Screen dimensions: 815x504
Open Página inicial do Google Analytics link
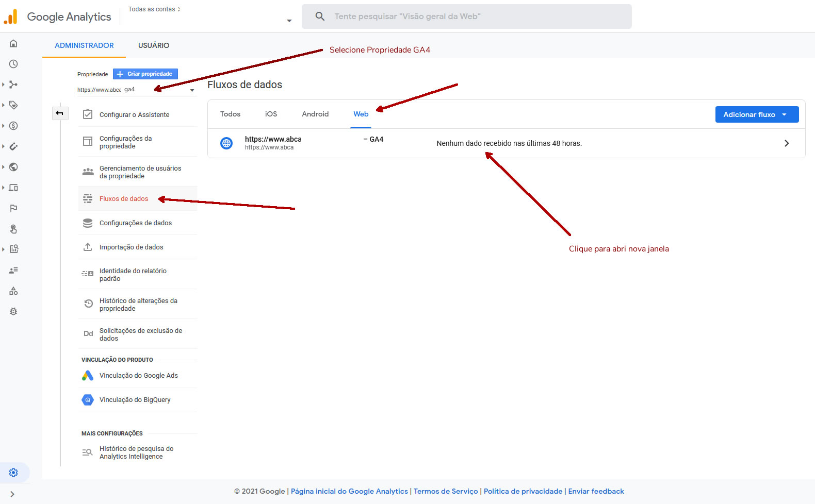click(x=349, y=491)
